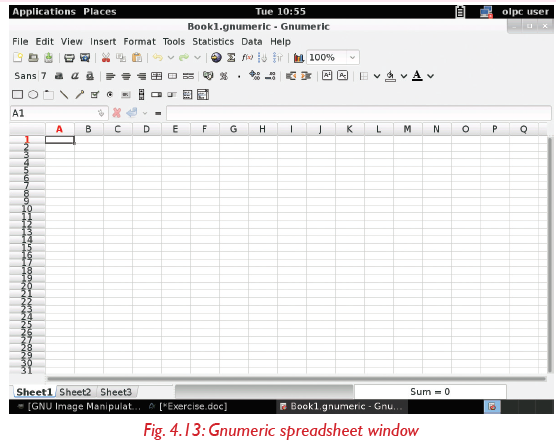Select the rectangle drawing tool
Screen dimensions: 556x445
coord(17,95)
